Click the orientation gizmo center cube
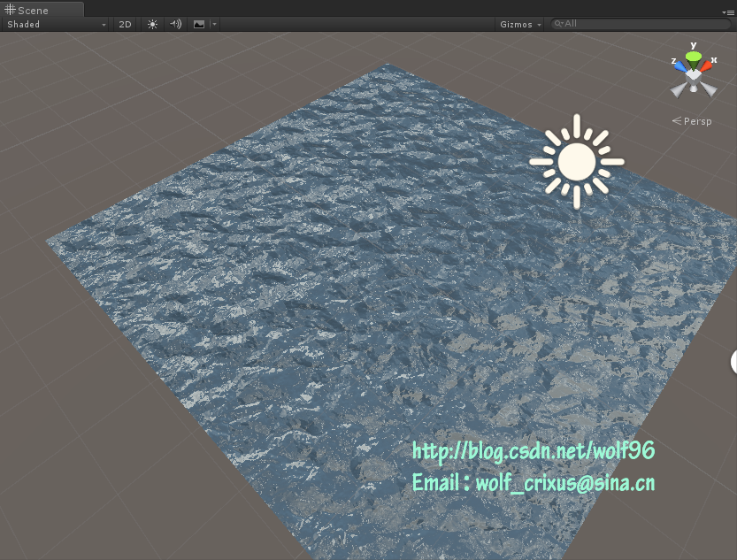 click(695, 76)
